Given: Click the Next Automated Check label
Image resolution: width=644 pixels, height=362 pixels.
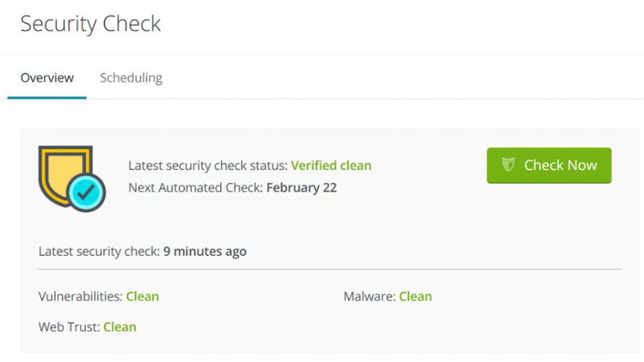Looking at the screenshot, I should [195, 188].
